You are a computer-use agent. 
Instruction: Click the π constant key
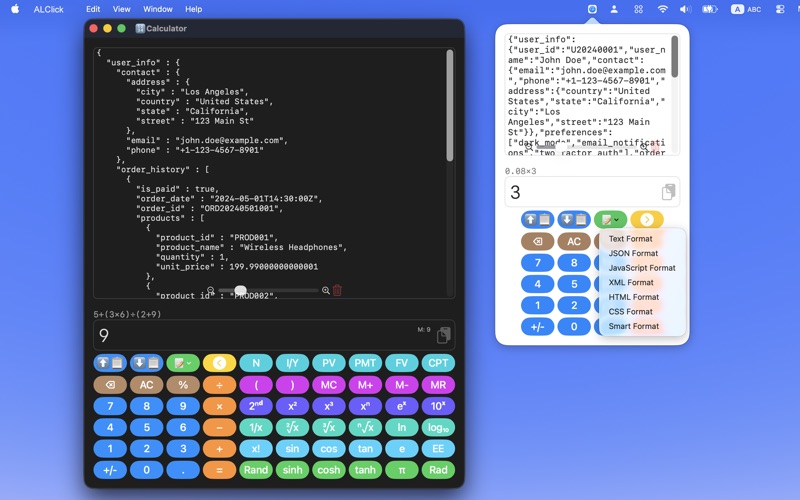tap(402, 470)
